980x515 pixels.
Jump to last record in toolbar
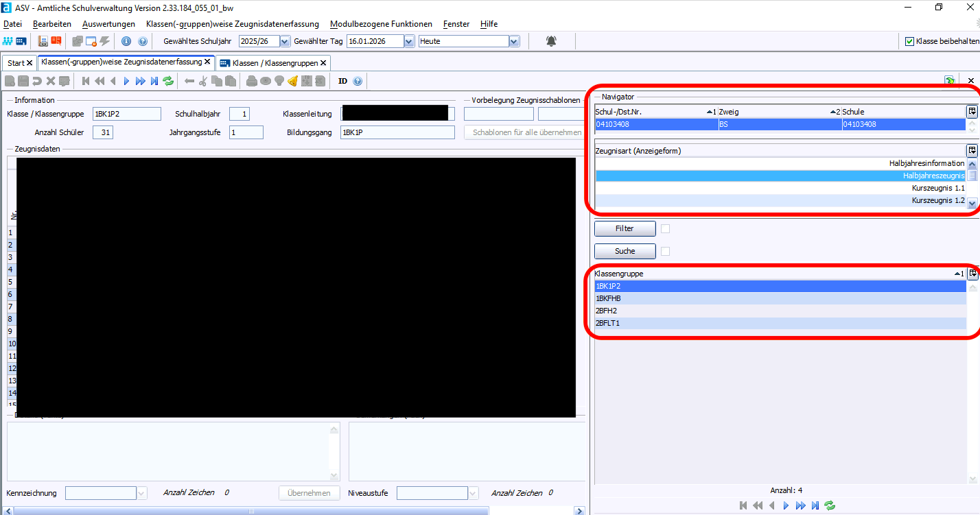pos(154,81)
